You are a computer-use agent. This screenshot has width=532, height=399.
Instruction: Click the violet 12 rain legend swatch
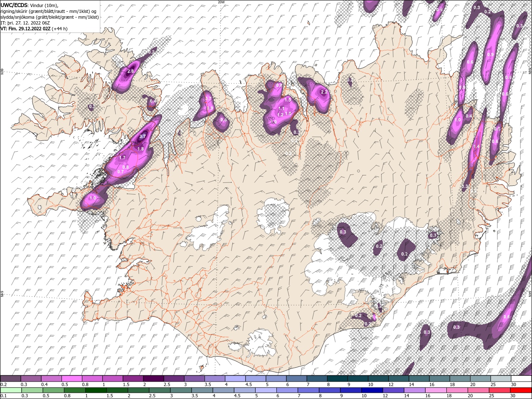[x=393, y=390]
